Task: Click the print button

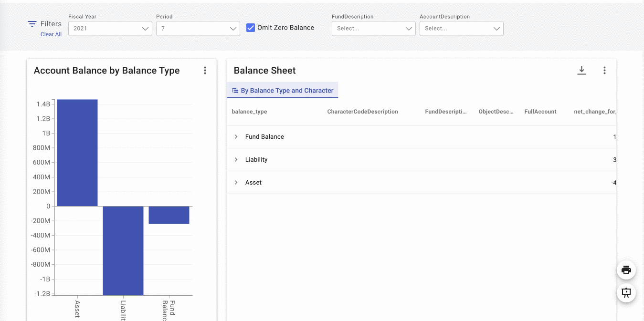Action: coord(626,270)
